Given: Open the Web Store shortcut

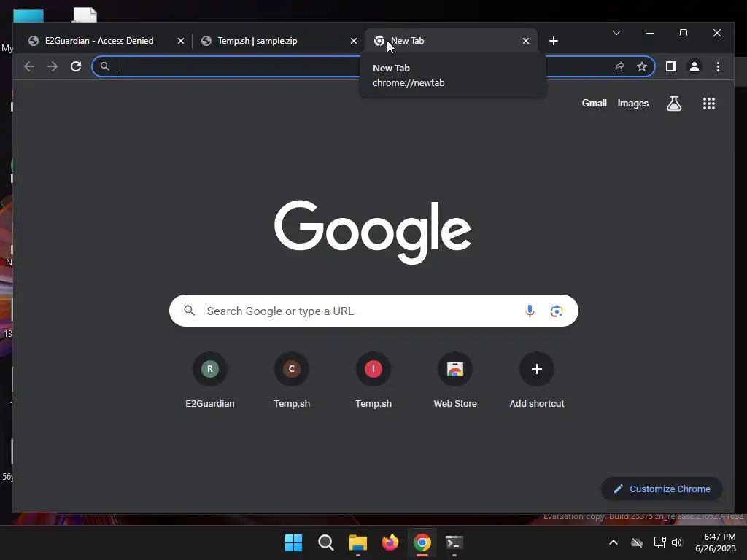Looking at the screenshot, I should (455, 381).
